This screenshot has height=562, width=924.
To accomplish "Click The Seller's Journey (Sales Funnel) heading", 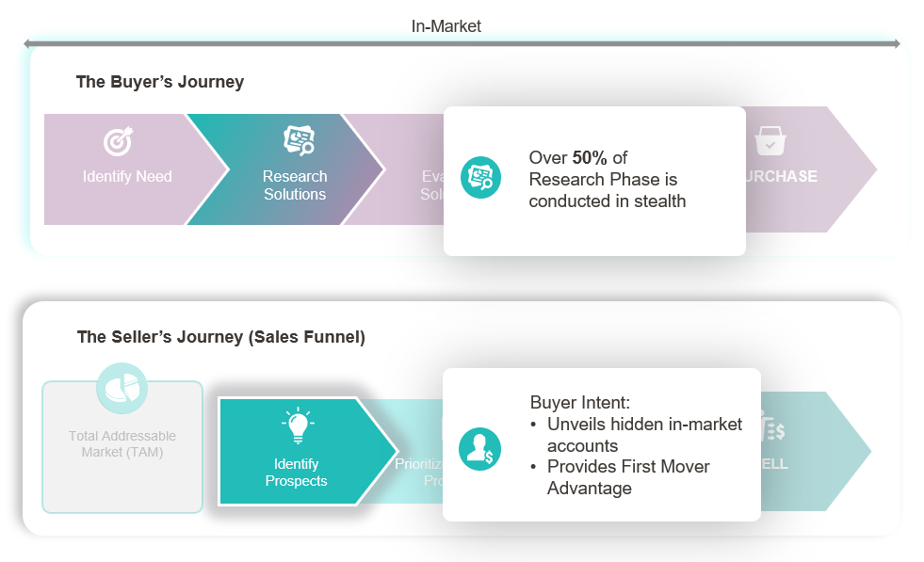I will 221,337.
